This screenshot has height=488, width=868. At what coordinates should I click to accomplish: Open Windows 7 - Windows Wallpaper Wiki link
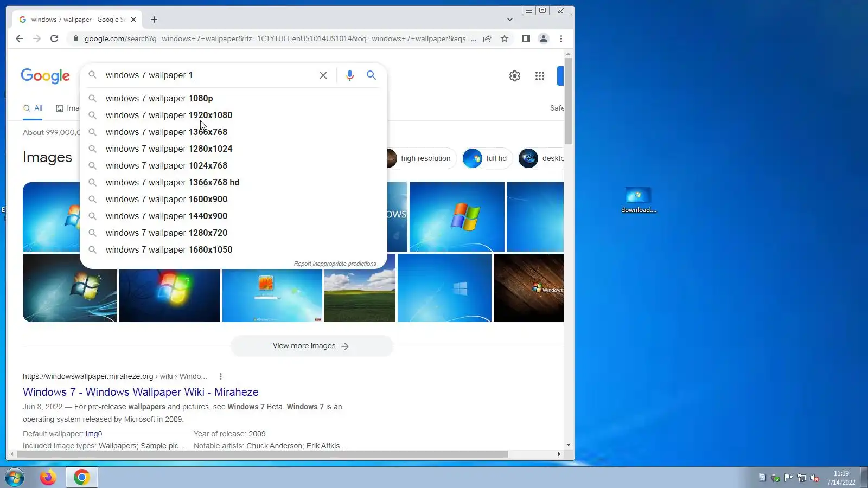(x=141, y=392)
